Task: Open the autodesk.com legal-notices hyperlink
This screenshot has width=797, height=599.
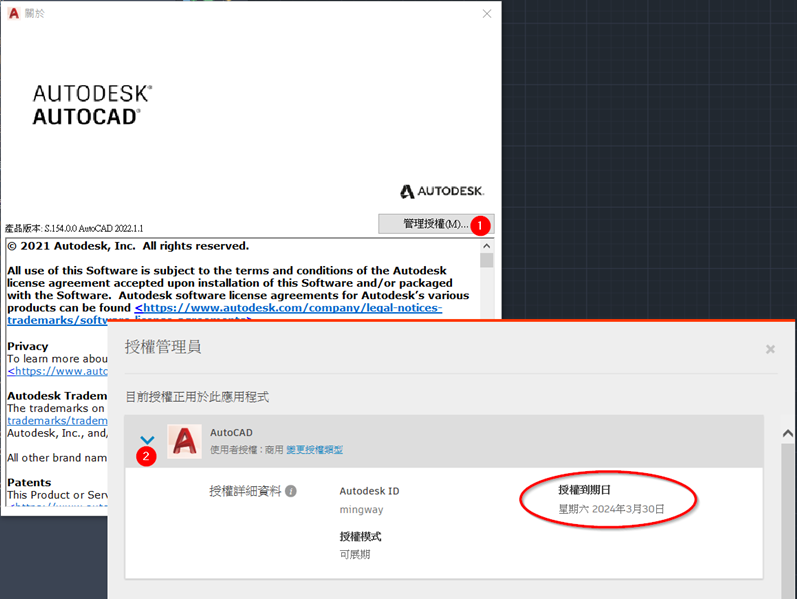Action: pyautogui.click(x=288, y=308)
